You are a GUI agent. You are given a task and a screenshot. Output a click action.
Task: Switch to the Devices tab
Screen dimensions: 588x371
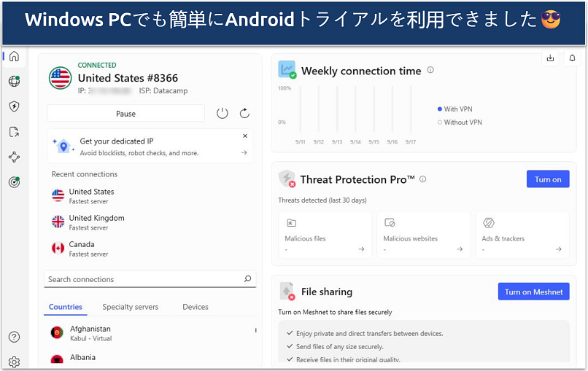[196, 307]
